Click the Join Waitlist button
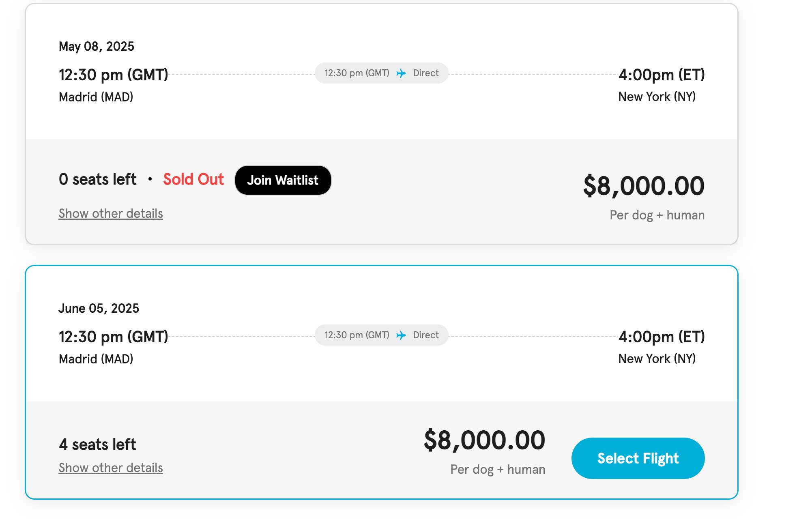812x524 pixels. point(283,180)
